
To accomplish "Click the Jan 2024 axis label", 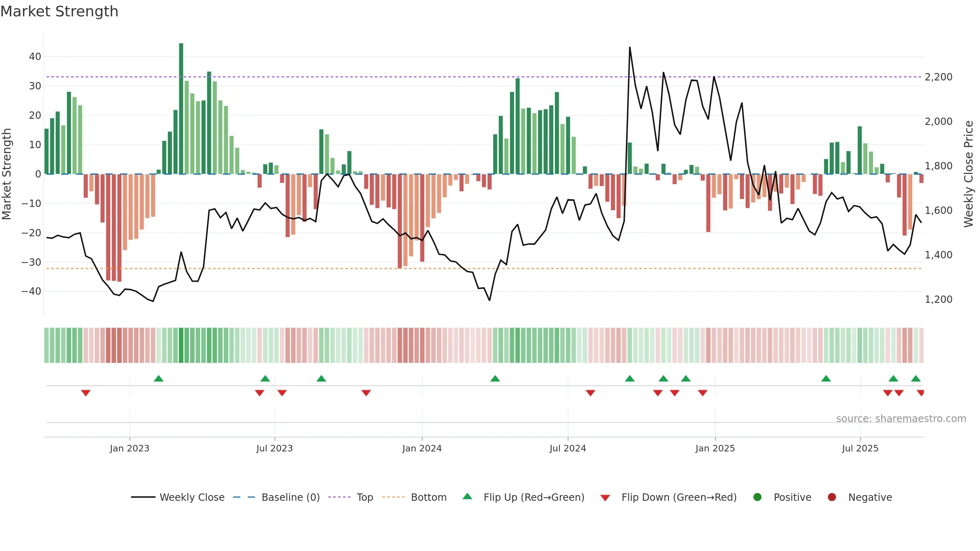I will pos(422,448).
